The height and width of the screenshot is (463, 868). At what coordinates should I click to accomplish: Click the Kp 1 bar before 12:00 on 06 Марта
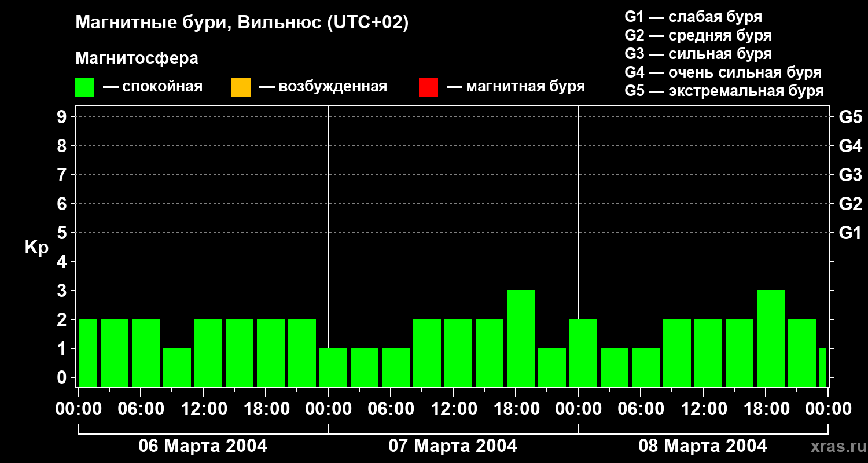click(177, 367)
